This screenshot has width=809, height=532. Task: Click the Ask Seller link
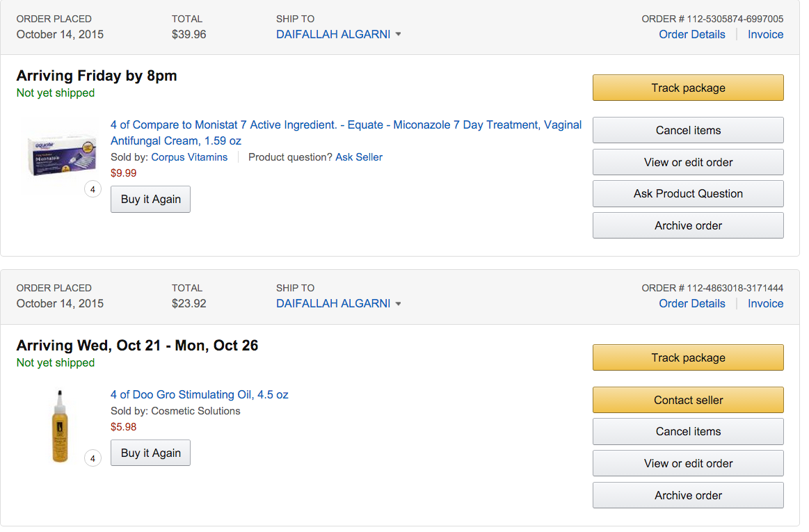tap(359, 157)
